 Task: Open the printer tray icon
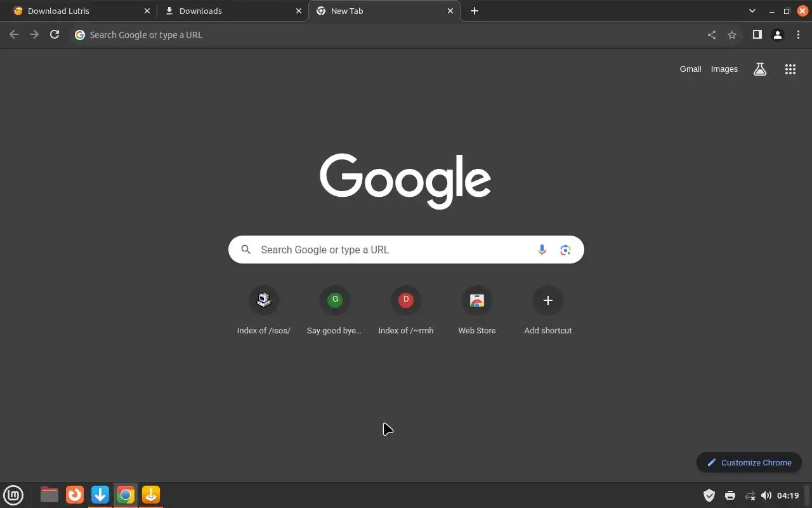(730, 495)
